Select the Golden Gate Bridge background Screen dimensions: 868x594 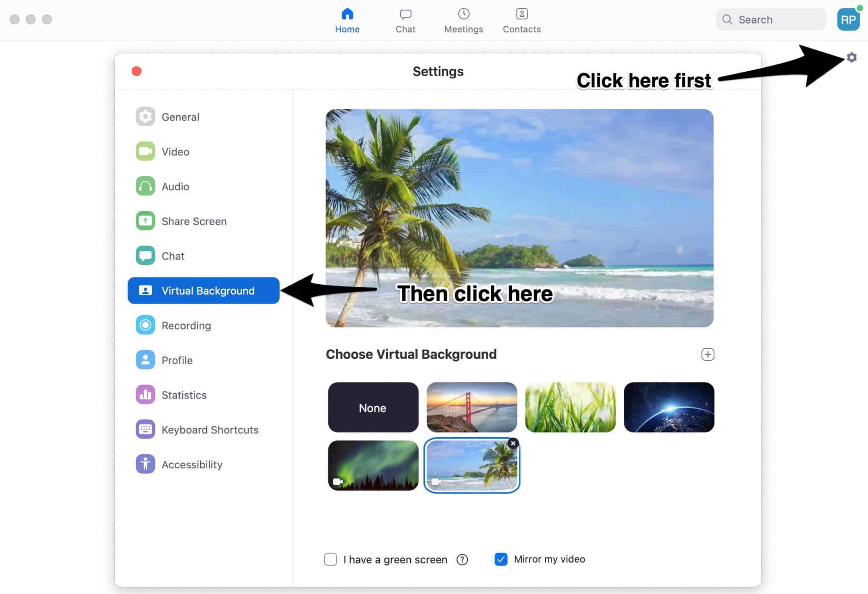click(x=471, y=407)
